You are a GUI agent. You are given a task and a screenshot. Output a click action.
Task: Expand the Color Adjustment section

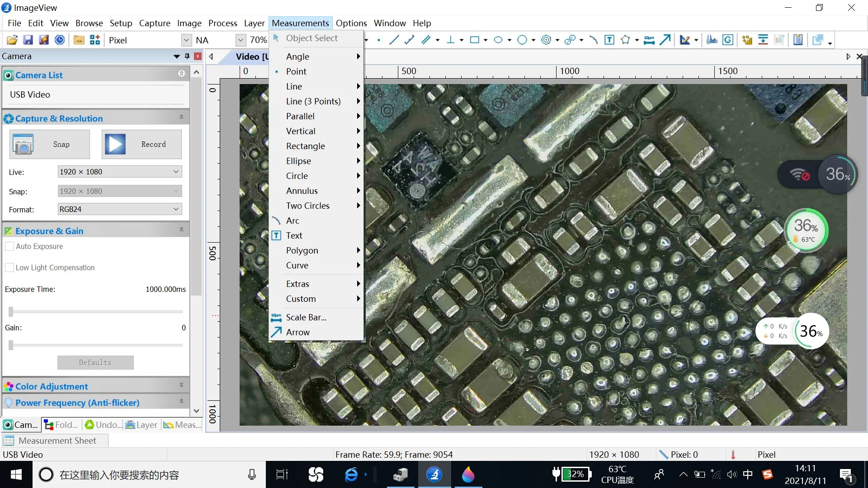tap(181, 385)
